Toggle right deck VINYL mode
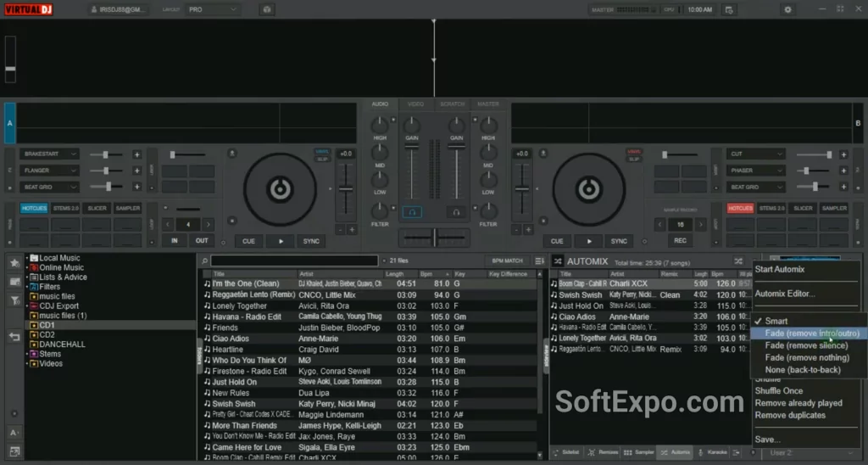The height and width of the screenshot is (465, 868). 634,151
